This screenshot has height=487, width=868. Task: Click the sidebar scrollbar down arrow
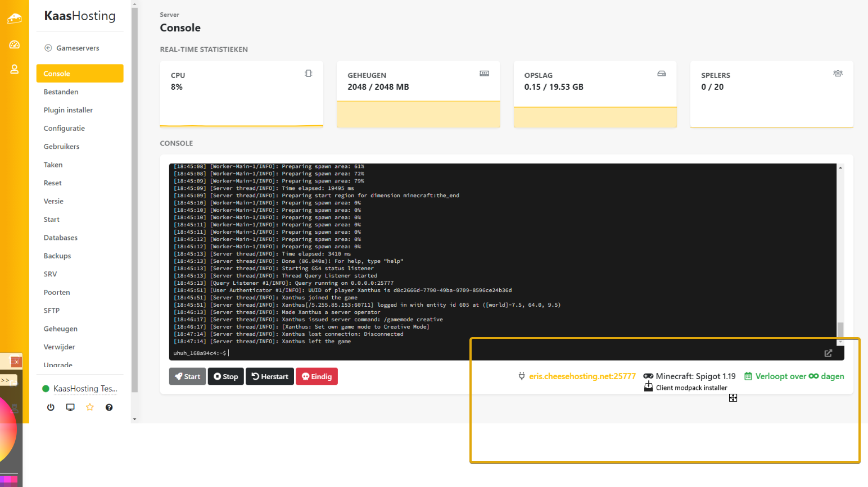[134, 419]
